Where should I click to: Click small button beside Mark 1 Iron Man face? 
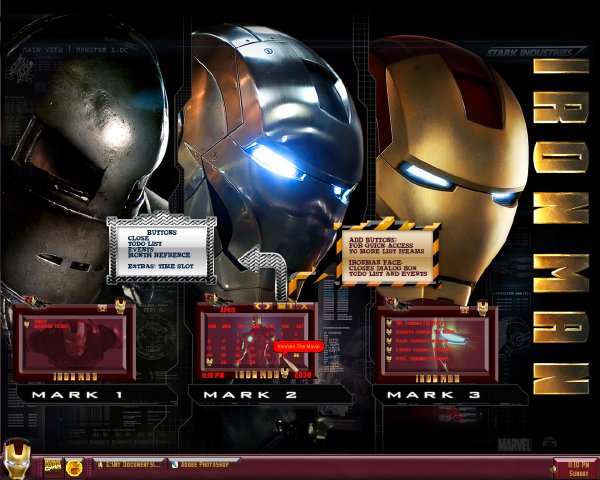(102, 309)
